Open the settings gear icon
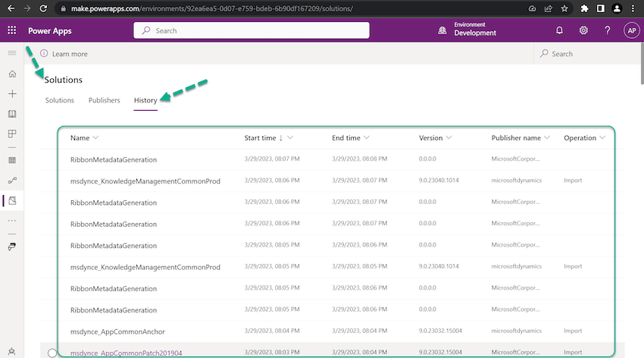This screenshot has height=358, width=644. tap(583, 30)
